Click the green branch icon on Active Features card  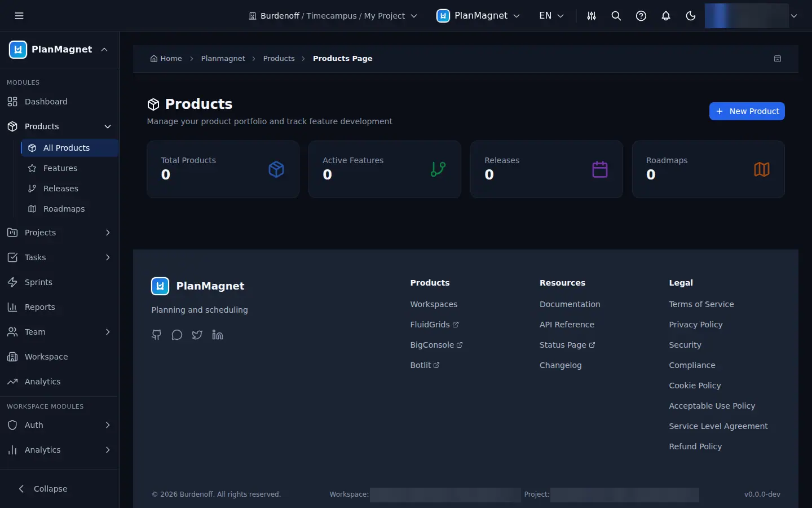point(438,169)
